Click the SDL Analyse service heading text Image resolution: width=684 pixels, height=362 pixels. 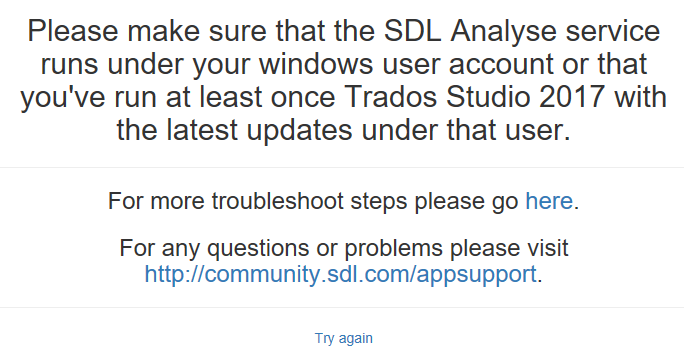click(x=344, y=81)
